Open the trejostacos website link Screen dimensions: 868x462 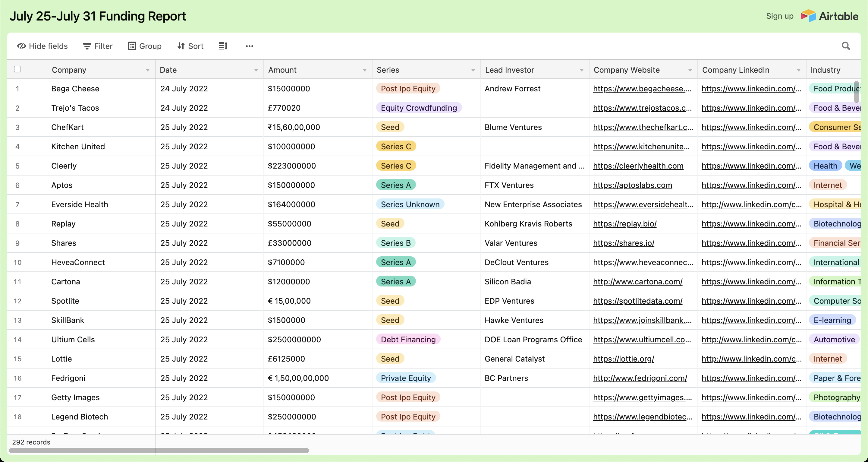point(642,108)
